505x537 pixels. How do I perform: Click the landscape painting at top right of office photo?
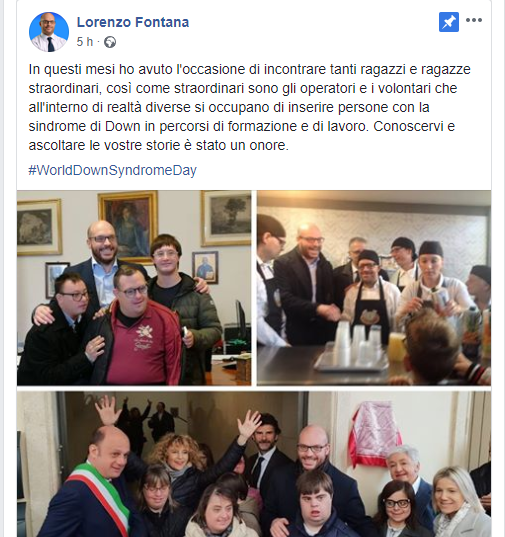[x=227, y=218]
